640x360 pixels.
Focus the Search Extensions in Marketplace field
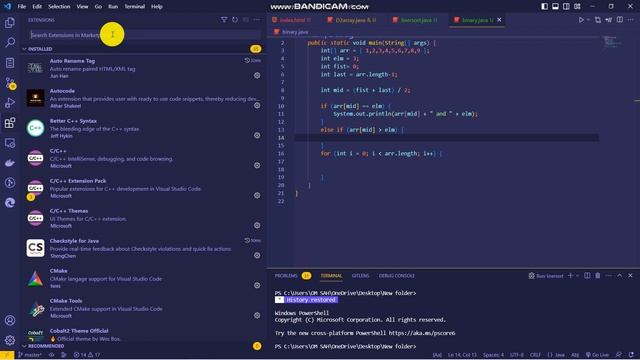[x=145, y=35]
